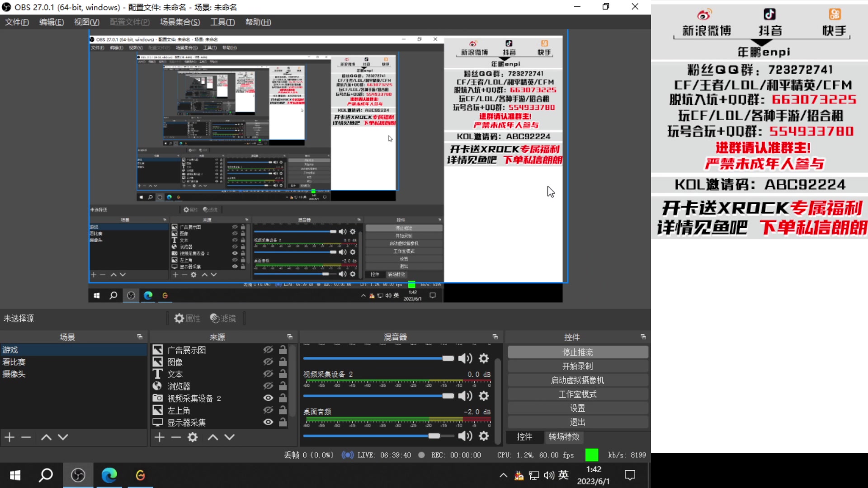Screen dimensions: 868x488
Task: Undock the 来源 panel
Action: coord(290,337)
